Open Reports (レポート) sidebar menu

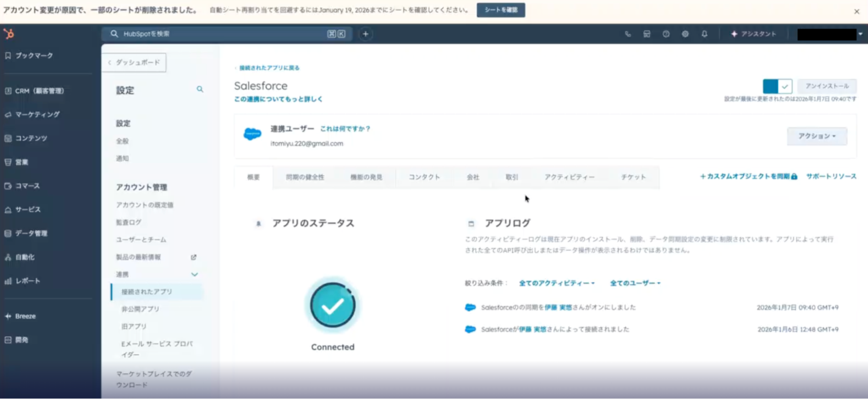pos(23,281)
